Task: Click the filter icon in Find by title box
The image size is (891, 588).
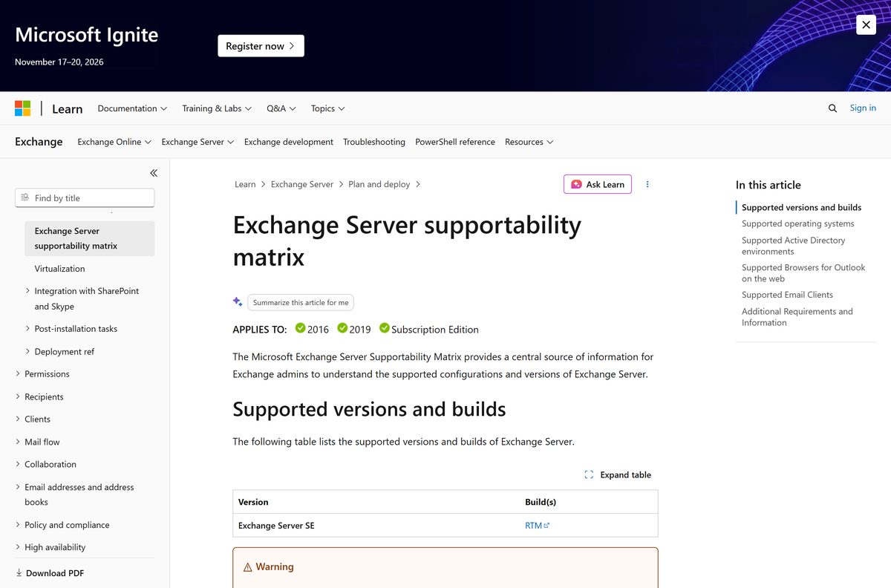Action: (x=25, y=197)
